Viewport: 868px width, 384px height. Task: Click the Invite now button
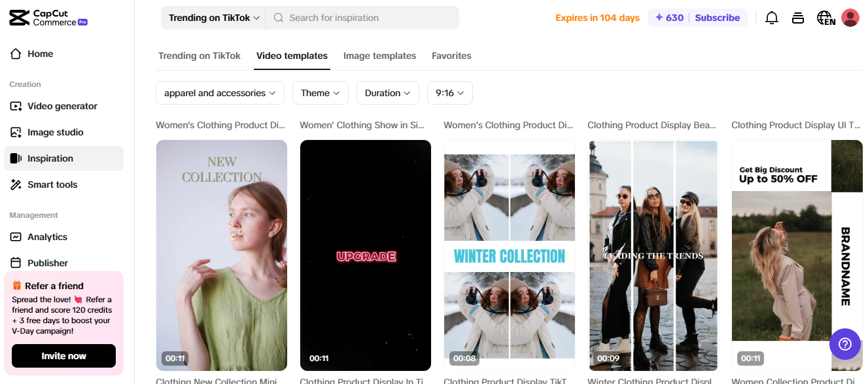[63, 356]
